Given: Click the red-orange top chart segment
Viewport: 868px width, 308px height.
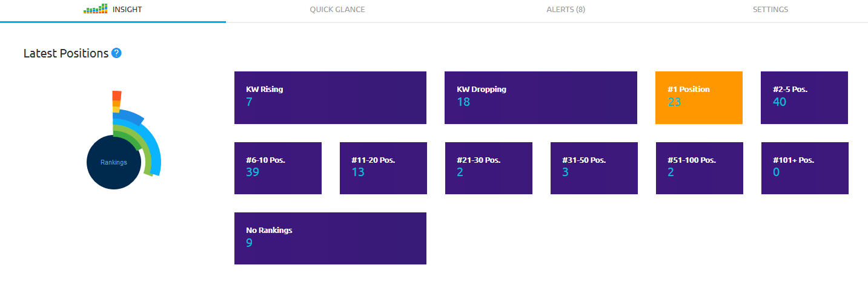Looking at the screenshot, I should (x=117, y=96).
